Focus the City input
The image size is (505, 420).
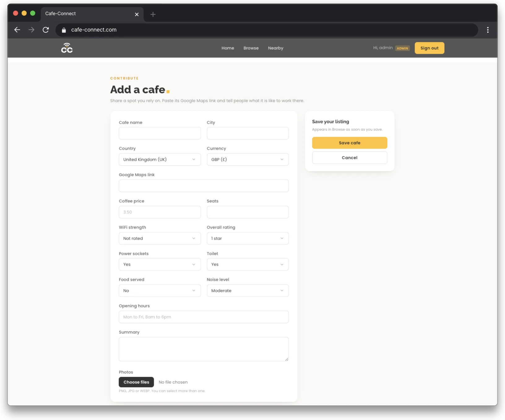pyautogui.click(x=248, y=133)
